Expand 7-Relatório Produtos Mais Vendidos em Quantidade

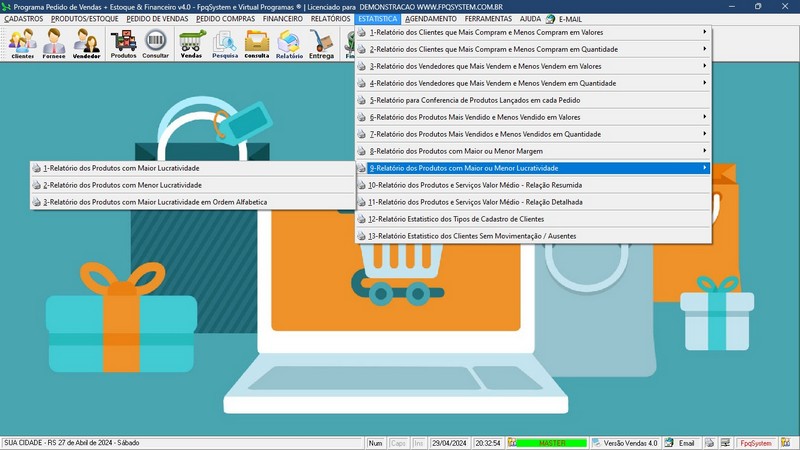point(533,134)
